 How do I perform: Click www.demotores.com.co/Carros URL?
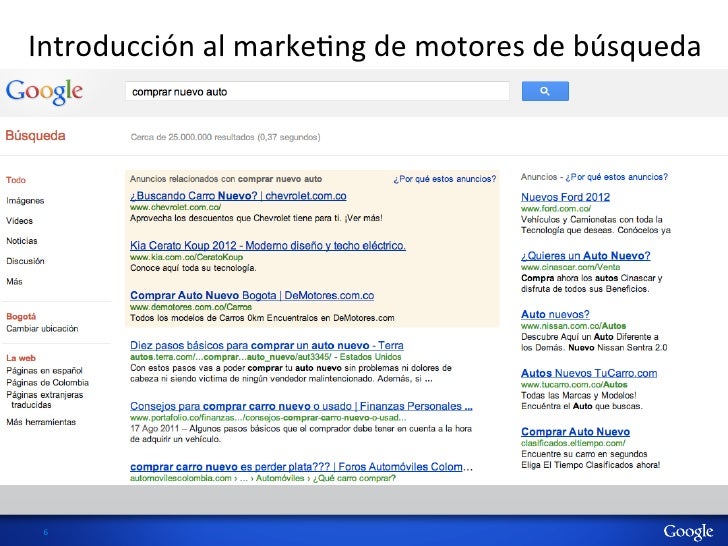point(191,307)
